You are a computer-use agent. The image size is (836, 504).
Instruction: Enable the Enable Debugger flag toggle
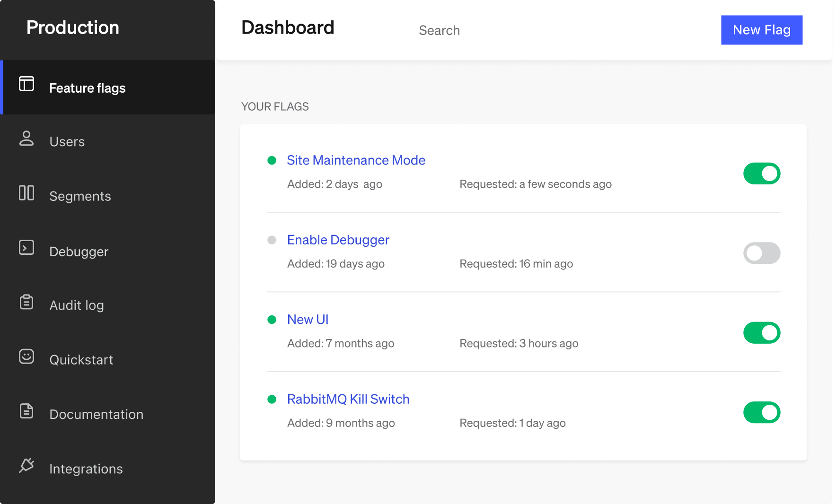tap(761, 253)
